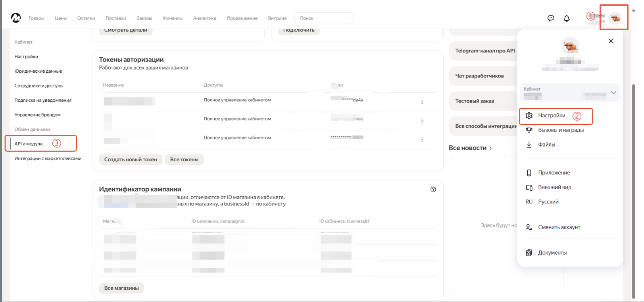Click Все токены button

(184, 159)
